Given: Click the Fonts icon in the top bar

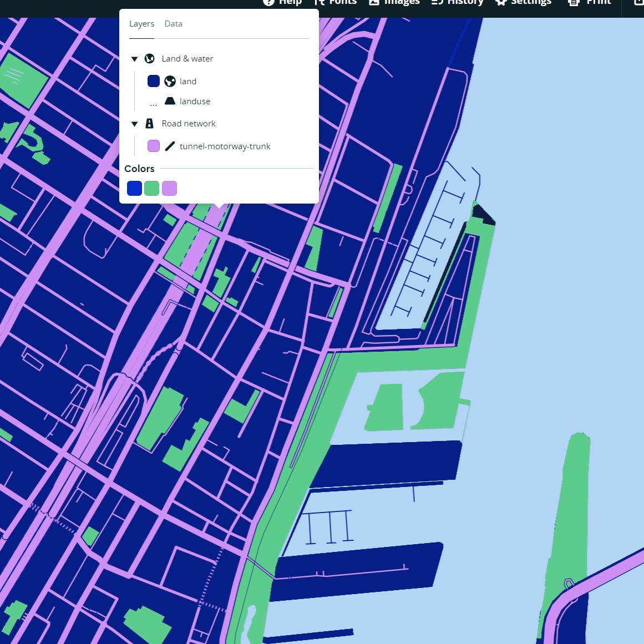Looking at the screenshot, I should 320,3.
